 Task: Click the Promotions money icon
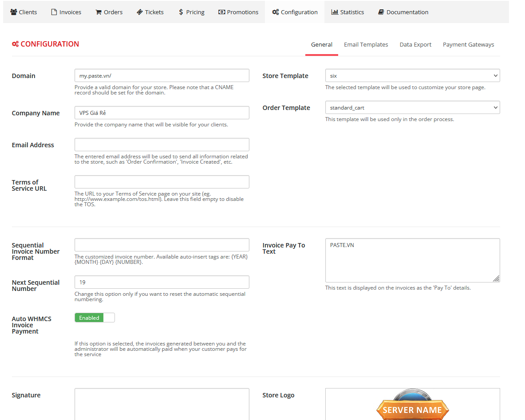click(x=222, y=12)
